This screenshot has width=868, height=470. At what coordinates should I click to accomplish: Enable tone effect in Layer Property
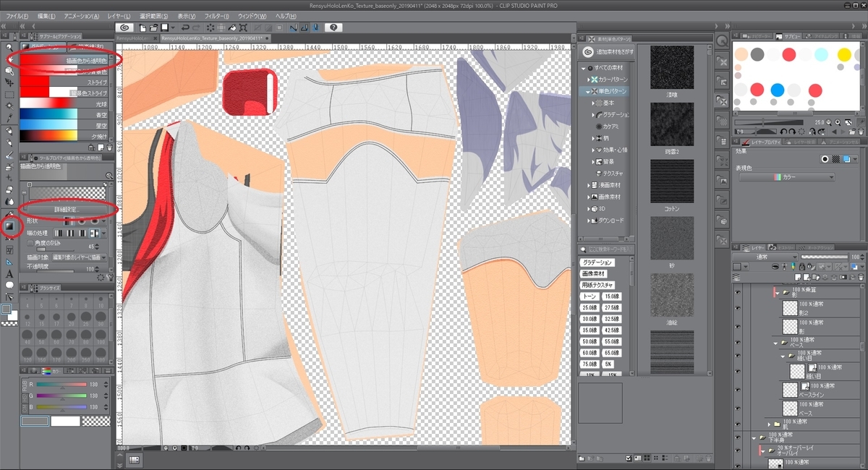pyautogui.click(x=837, y=159)
